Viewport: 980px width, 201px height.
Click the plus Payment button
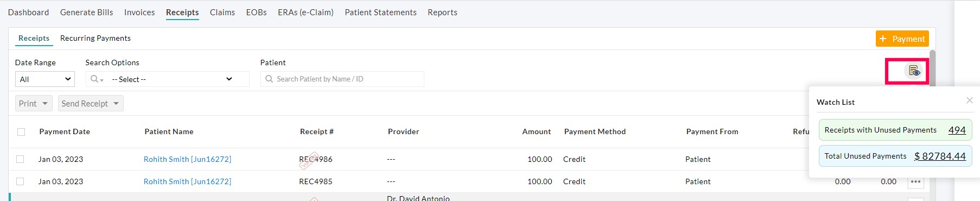pyautogui.click(x=902, y=39)
